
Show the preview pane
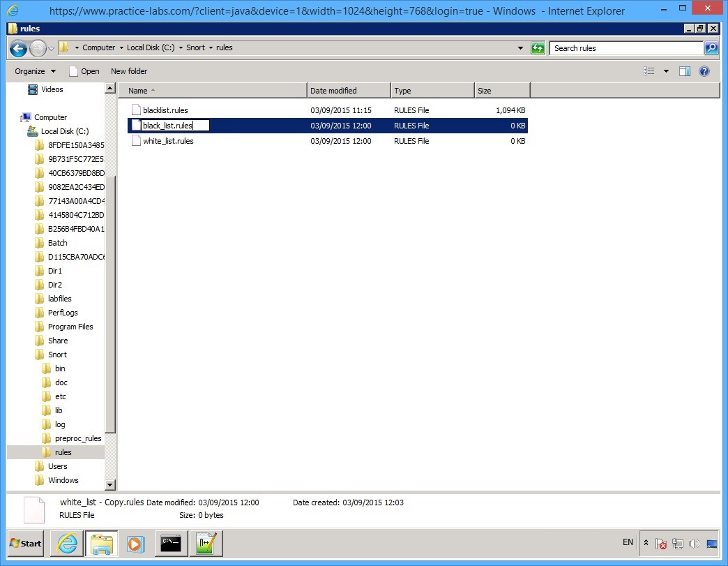(x=684, y=70)
